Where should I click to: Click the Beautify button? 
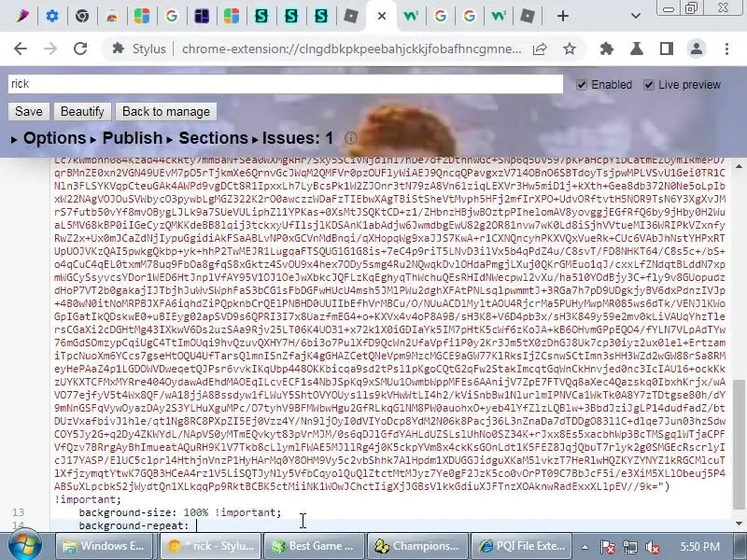[x=82, y=111]
